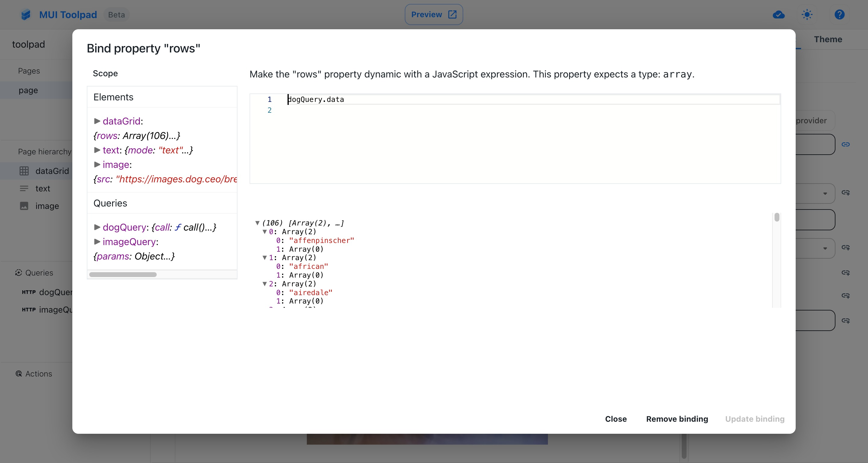Select the dataGrid icon in page hierarchy
This screenshot has width=868, height=463.
tap(24, 171)
